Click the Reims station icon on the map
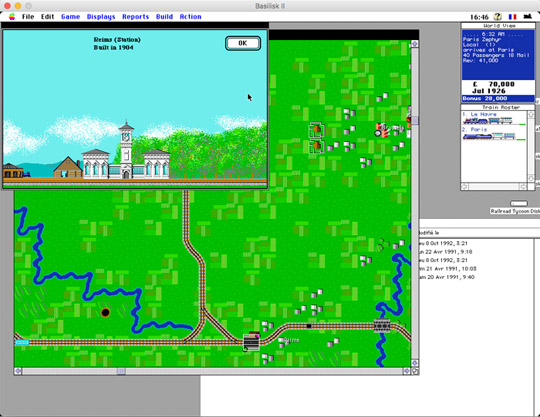 [251, 342]
